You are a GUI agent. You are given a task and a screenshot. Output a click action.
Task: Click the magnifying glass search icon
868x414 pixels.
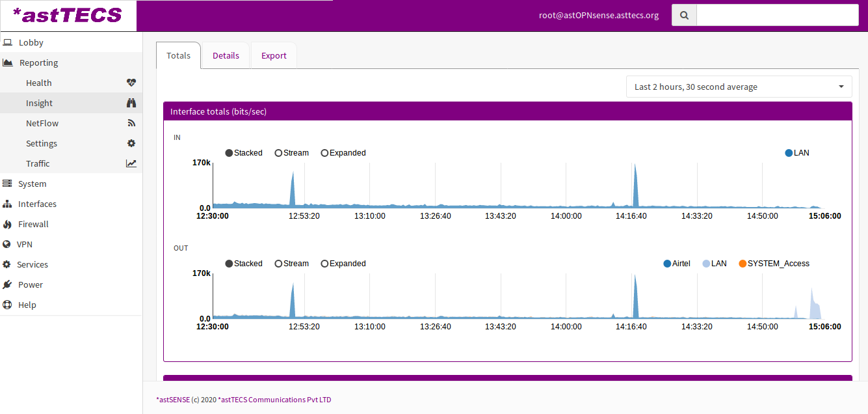point(684,15)
